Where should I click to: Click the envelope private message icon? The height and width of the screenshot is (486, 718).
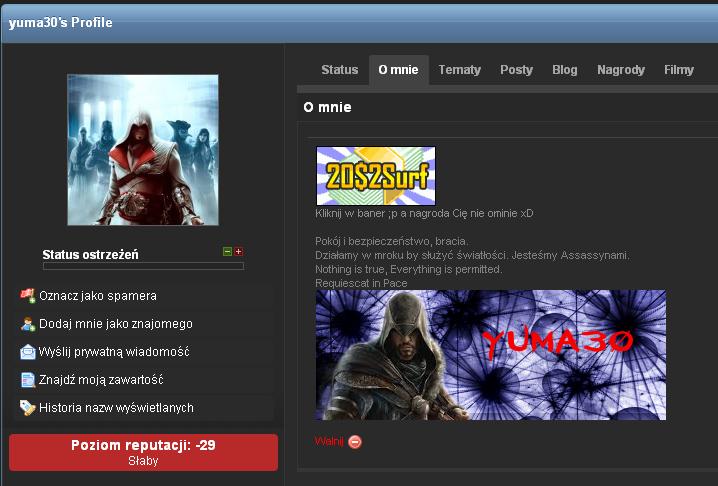click(x=27, y=352)
